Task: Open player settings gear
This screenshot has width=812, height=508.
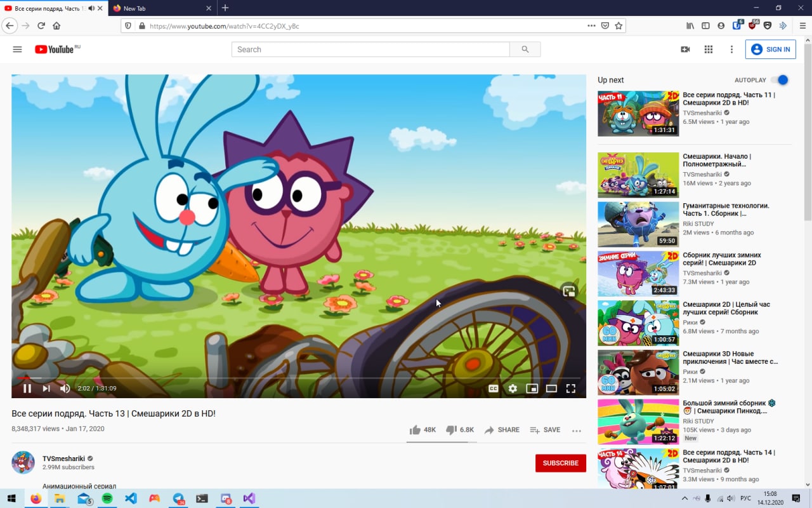Action: pos(513,389)
